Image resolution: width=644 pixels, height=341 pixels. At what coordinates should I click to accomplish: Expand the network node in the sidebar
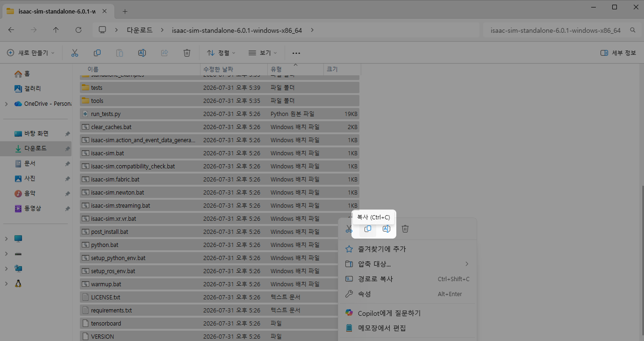point(6,268)
